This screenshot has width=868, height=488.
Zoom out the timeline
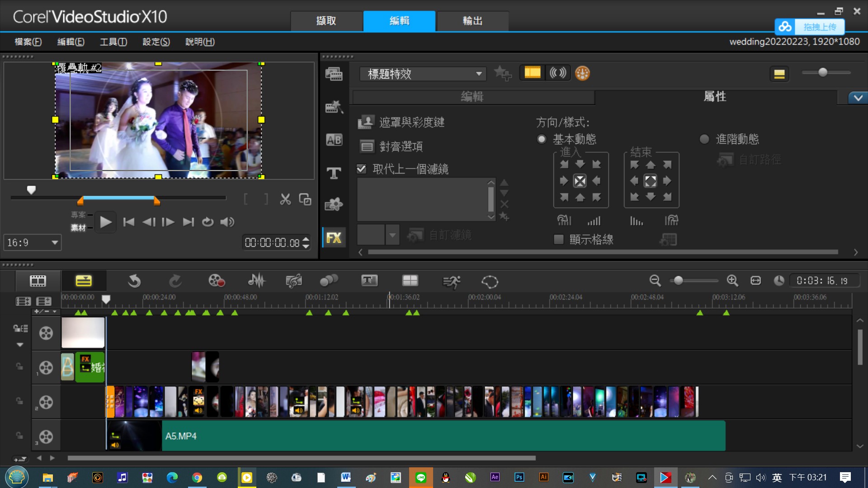655,281
